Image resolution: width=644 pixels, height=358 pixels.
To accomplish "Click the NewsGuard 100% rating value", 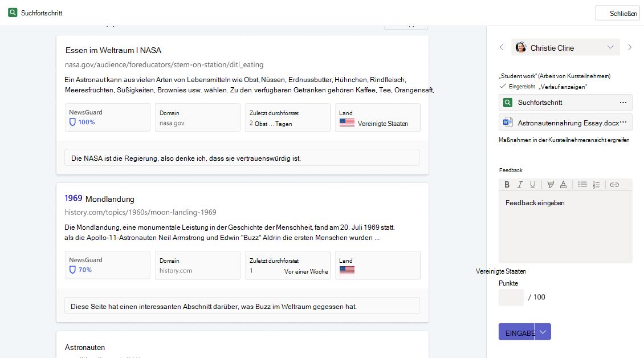I will [x=87, y=122].
